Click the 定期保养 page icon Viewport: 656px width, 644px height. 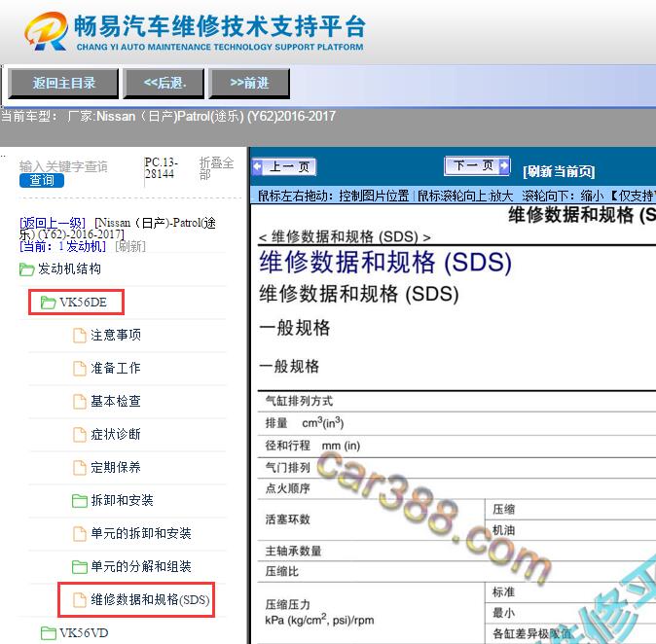[x=80, y=468]
